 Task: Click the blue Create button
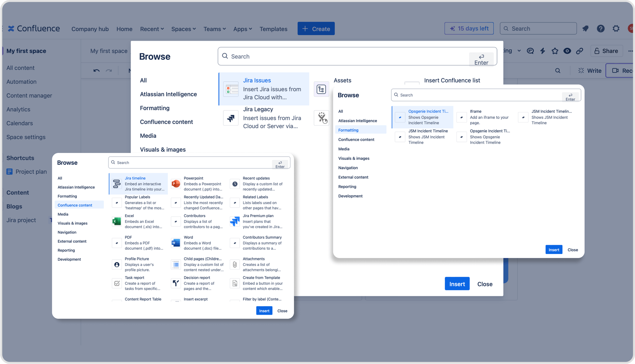click(316, 29)
